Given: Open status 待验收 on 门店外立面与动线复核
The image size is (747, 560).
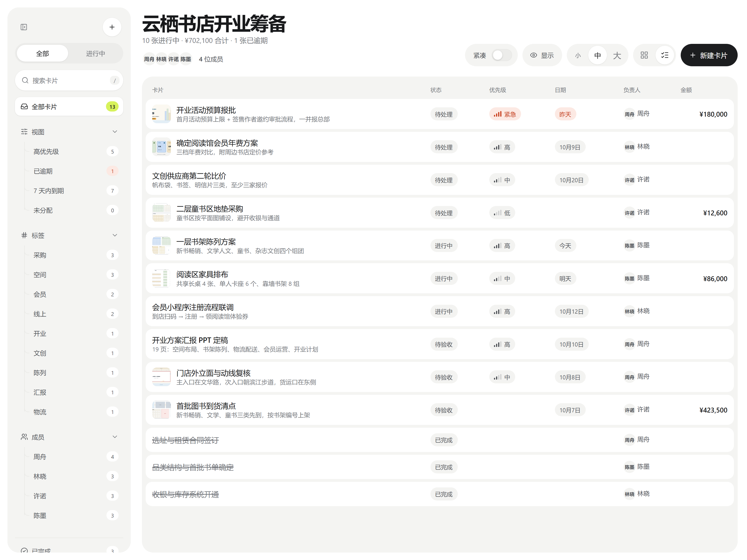Looking at the screenshot, I should point(444,377).
